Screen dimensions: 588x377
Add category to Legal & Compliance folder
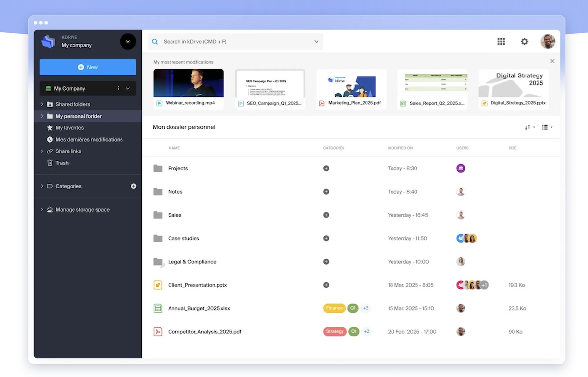point(326,262)
